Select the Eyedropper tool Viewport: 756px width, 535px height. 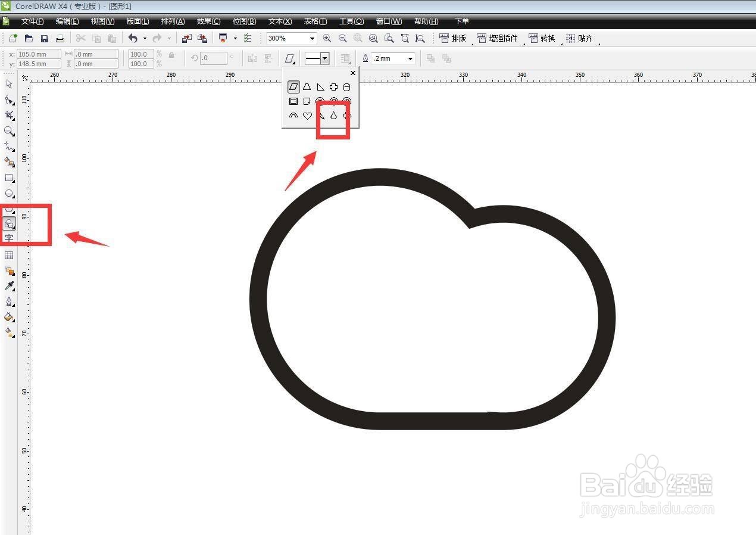9,286
